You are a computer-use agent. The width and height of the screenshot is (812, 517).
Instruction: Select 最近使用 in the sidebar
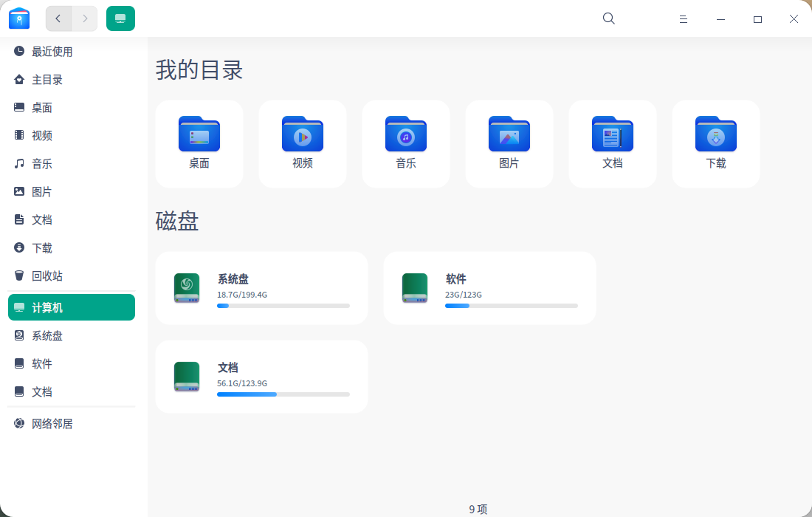(72, 51)
